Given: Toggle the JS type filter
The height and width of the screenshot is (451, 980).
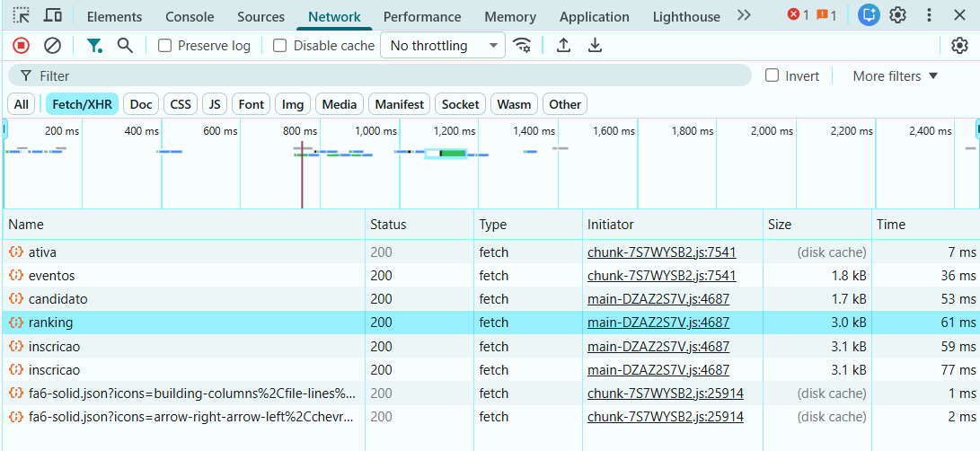Looking at the screenshot, I should pyautogui.click(x=215, y=104).
